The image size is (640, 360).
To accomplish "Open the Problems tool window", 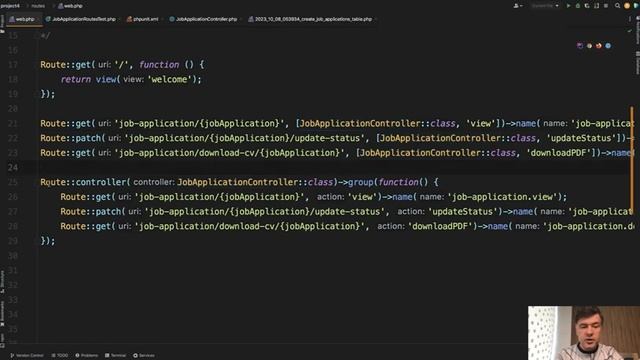I will 87,356.
